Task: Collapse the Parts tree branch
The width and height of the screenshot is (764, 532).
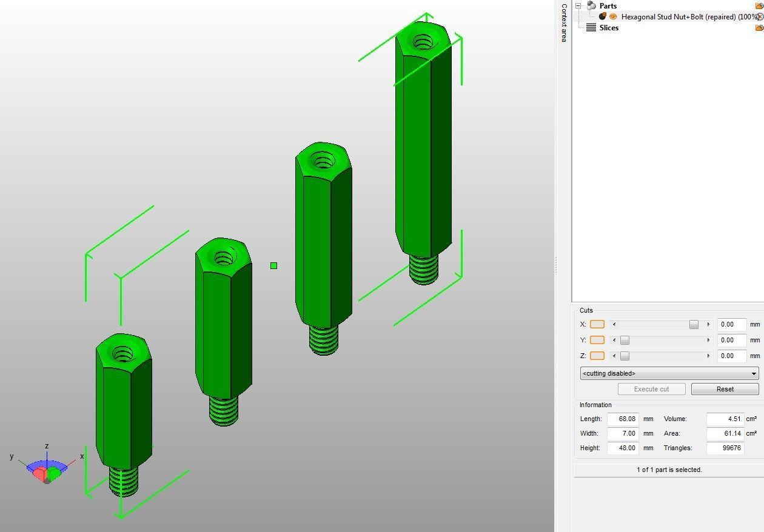Action: coord(578,5)
